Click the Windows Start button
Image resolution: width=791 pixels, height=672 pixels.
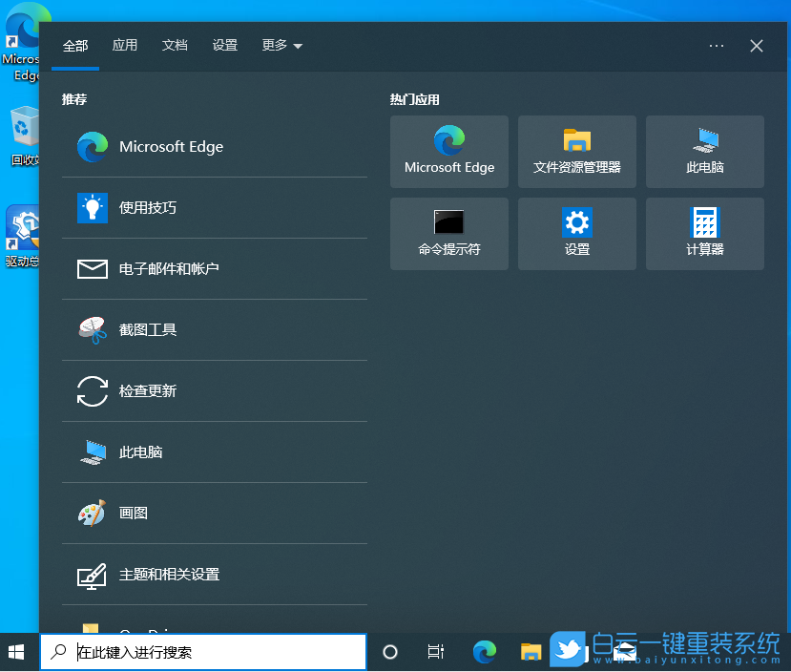click(x=15, y=652)
